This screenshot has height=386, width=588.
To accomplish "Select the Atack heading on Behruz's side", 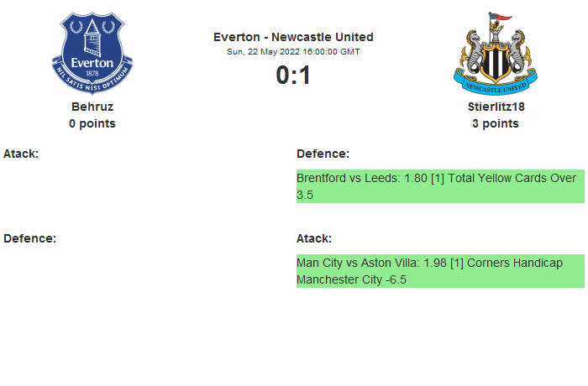I will pos(21,154).
